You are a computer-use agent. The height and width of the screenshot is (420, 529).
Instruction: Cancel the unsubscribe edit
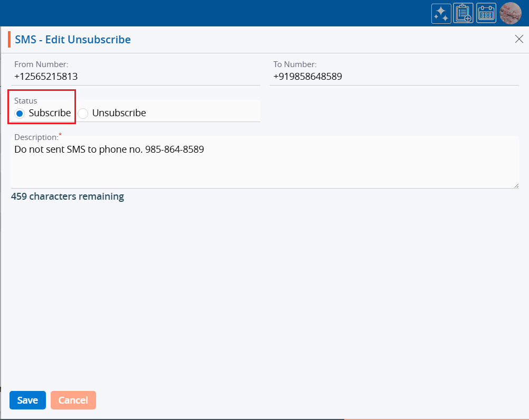pyautogui.click(x=73, y=400)
